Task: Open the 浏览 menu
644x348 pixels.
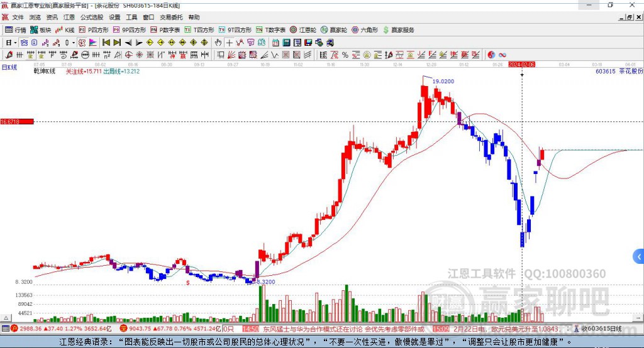Action: tap(35, 17)
